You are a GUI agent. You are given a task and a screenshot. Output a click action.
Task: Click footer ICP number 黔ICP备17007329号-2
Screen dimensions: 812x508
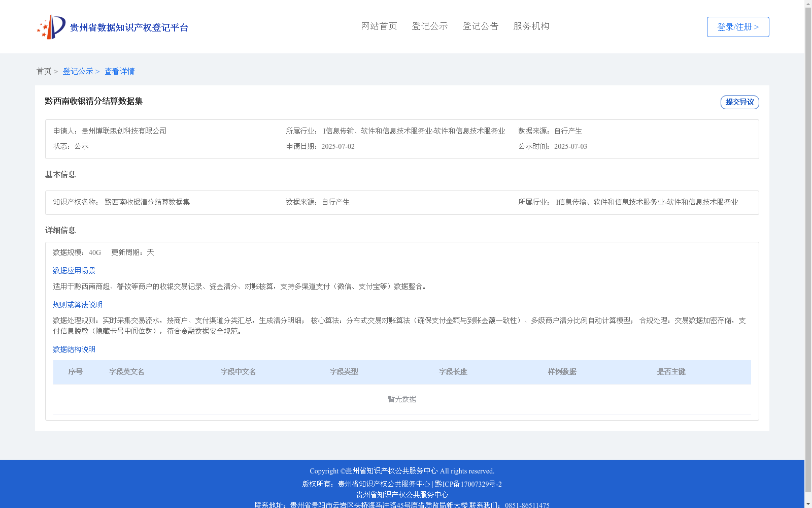468,484
